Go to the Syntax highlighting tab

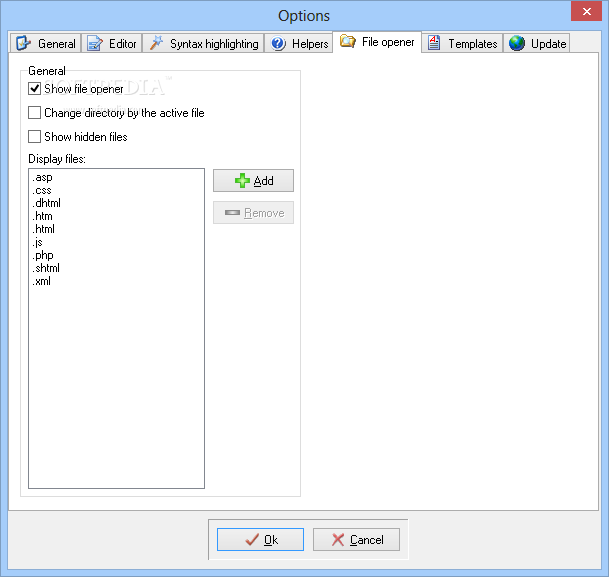click(203, 43)
